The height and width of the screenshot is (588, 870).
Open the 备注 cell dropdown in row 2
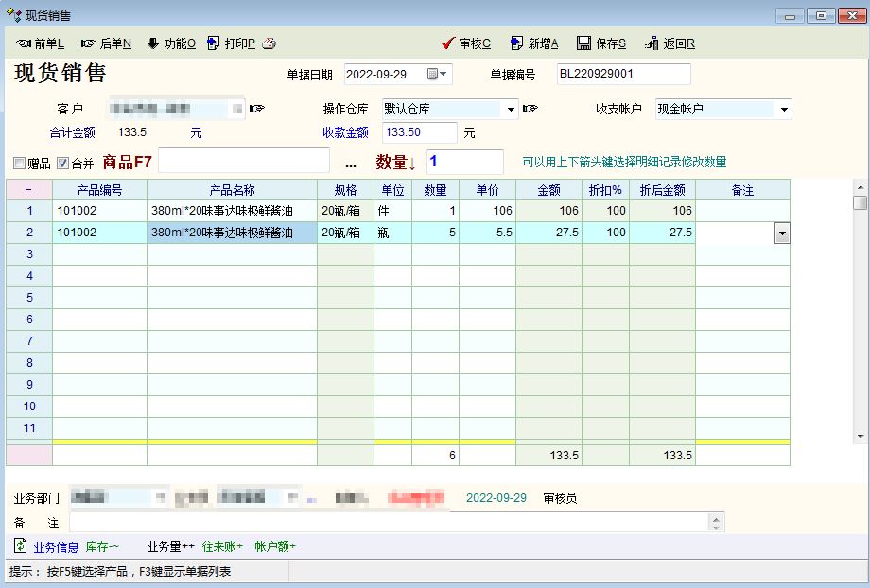[x=781, y=233]
